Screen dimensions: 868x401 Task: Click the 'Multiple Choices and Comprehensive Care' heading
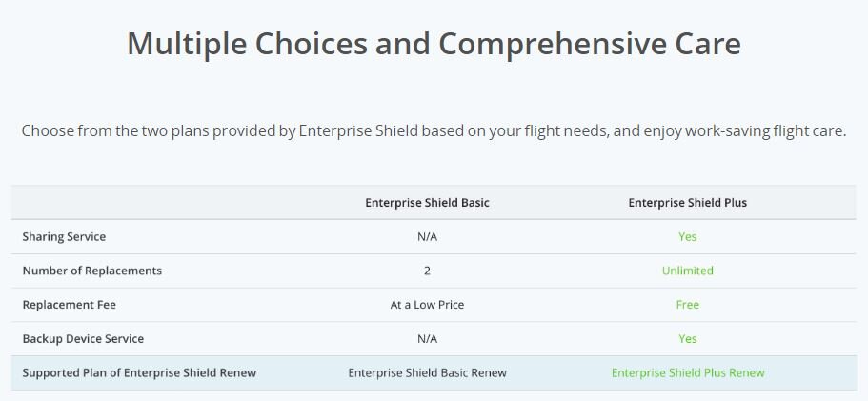[x=434, y=44]
